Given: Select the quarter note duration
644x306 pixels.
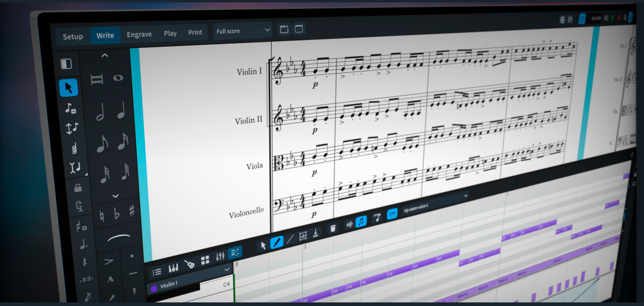Looking at the screenshot, I should (x=121, y=110).
